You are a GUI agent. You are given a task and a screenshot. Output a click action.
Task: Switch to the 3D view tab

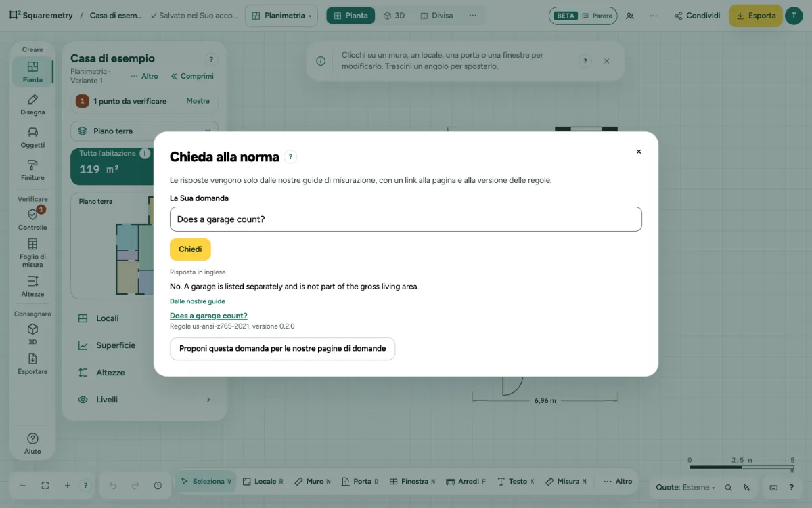coord(394,16)
